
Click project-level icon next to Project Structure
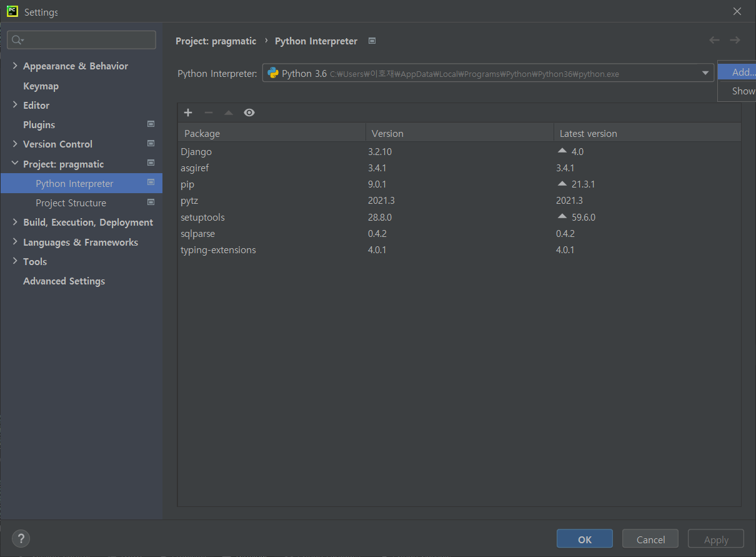(x=151, y=202)
